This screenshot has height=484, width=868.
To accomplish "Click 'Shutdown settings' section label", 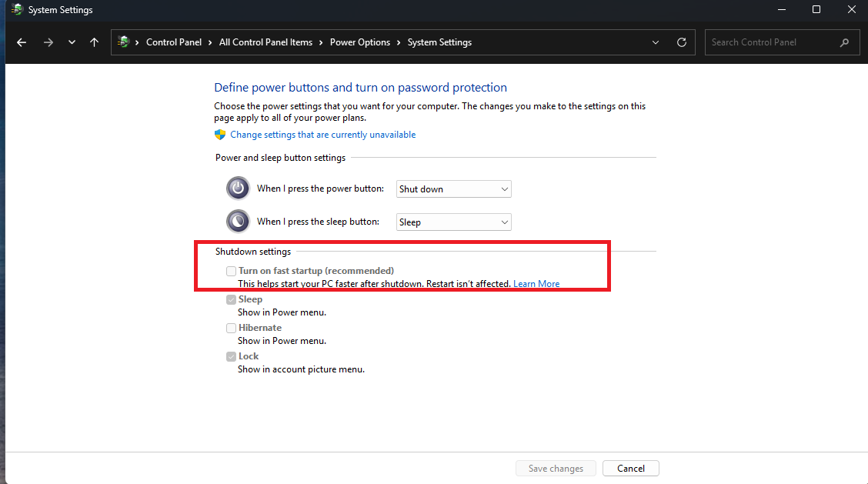I will 253,252.
